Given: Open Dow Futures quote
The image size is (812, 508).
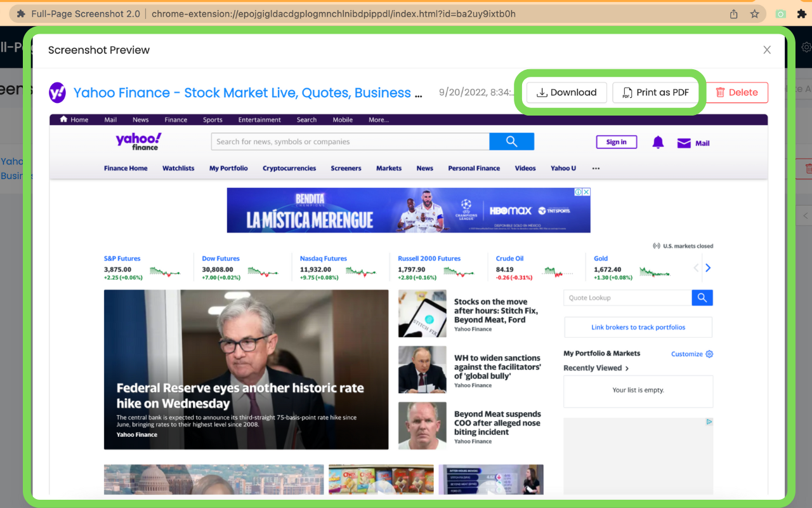Looking at the screenshot, I should coord(221,258).
